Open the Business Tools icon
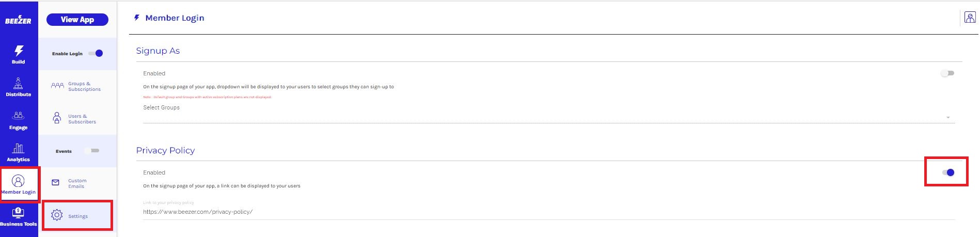The width and height of the screenshot is (980, 237). 19,212
